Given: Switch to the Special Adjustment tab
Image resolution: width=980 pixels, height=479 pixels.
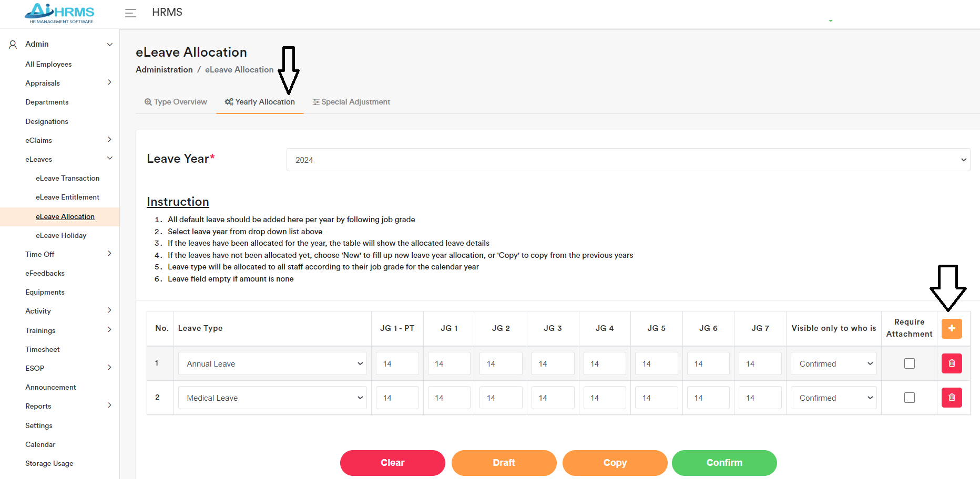Looking at the screenshot, I should (351, 102).
